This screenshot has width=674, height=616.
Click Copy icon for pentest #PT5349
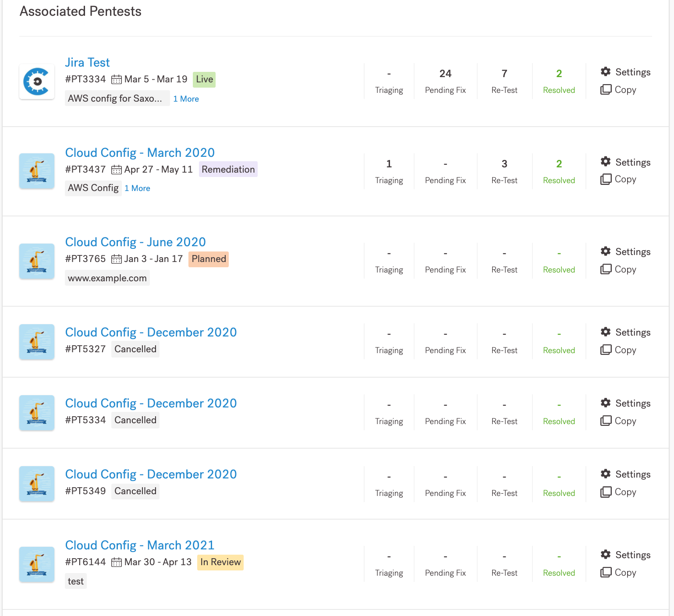(x=606, y=492)
